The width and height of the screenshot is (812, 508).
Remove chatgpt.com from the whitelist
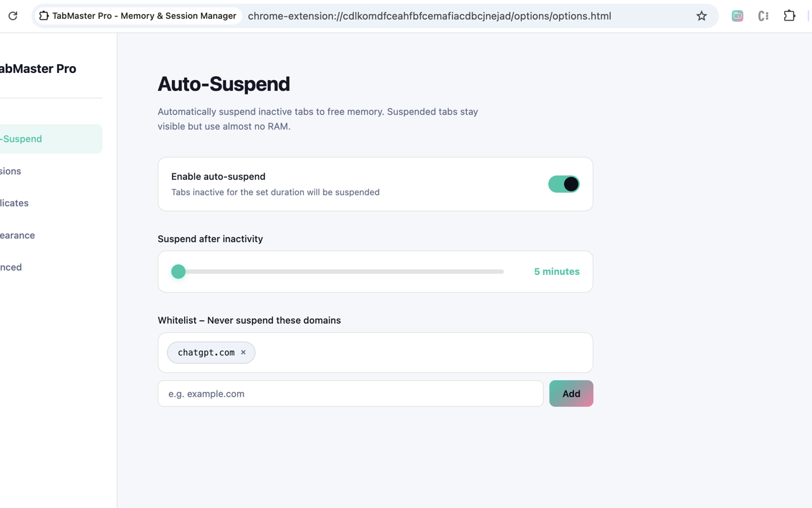243,352
